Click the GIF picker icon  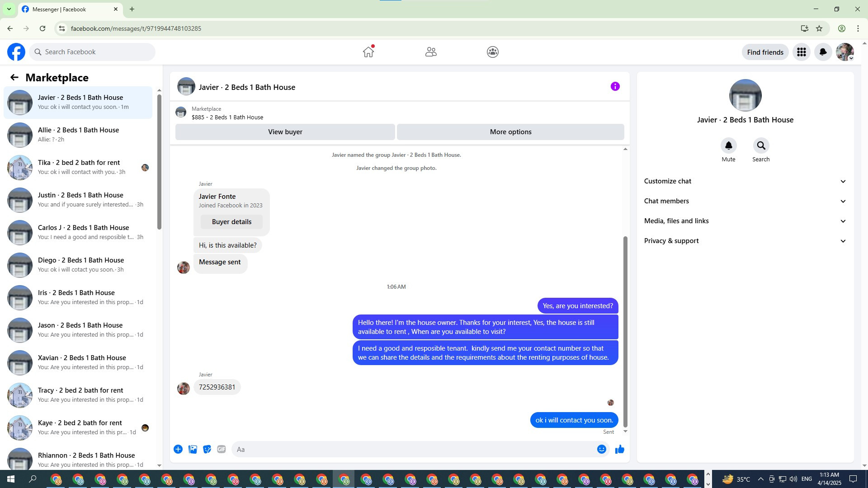(x=221, y=449)
